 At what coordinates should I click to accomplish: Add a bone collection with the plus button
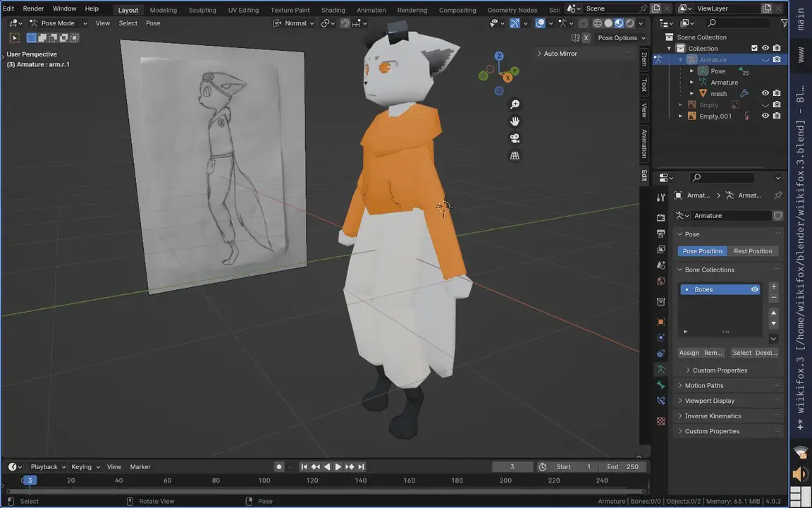(x=773, y=286)
